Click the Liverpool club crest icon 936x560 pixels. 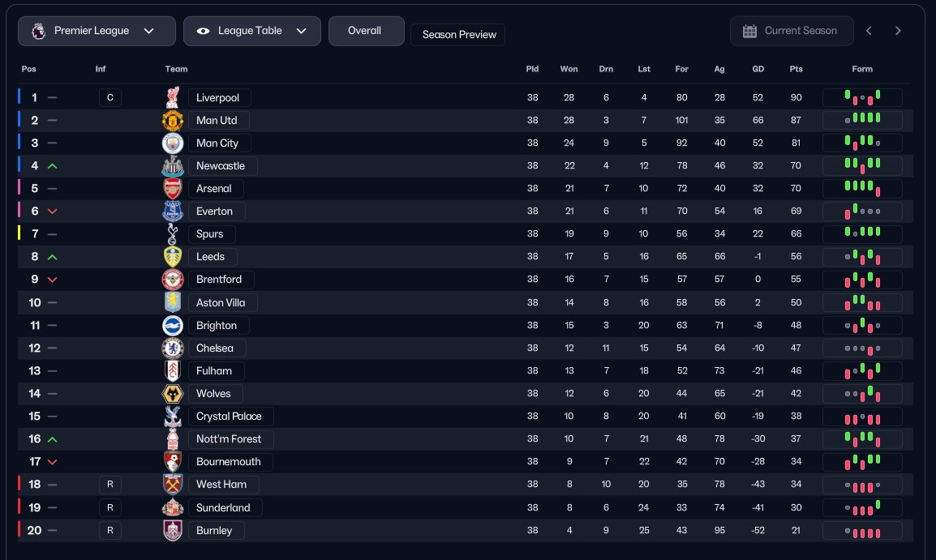coord(173,98)
